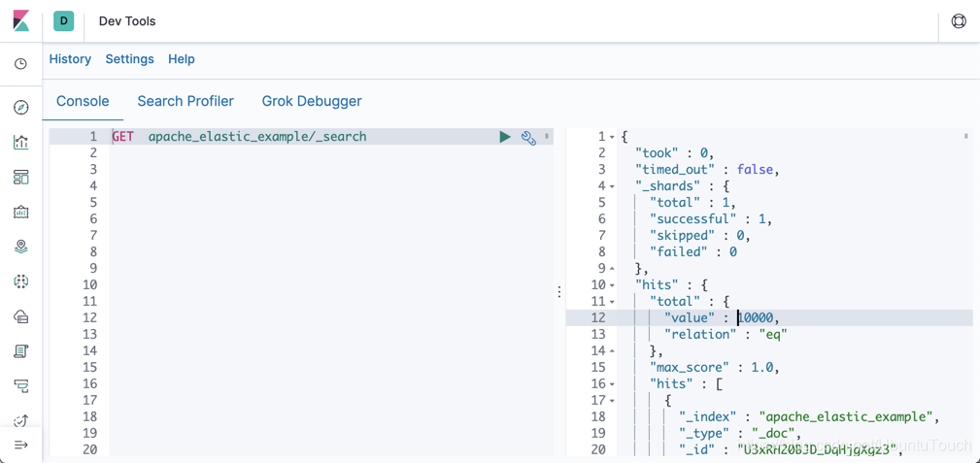
Task: Click line number 12 in response gutter
Action: coord(598,318)
